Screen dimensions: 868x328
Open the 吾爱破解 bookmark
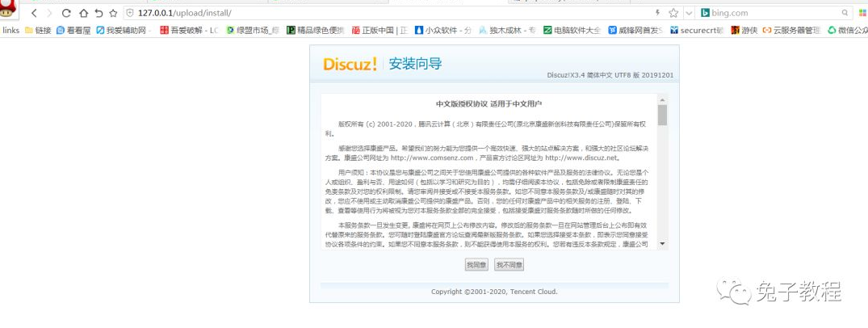(x=189, y=31)
